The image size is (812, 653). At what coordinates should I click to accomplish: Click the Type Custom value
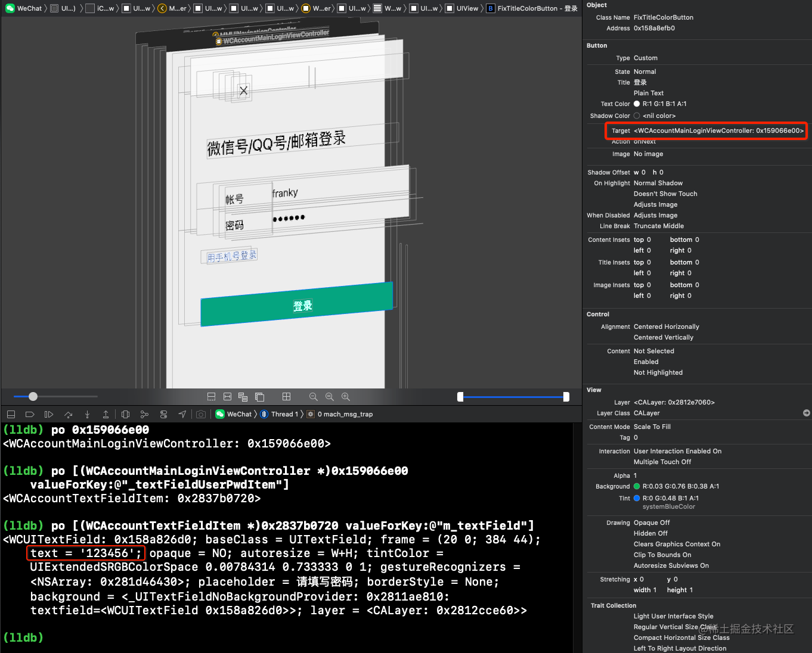pos(646,58)
